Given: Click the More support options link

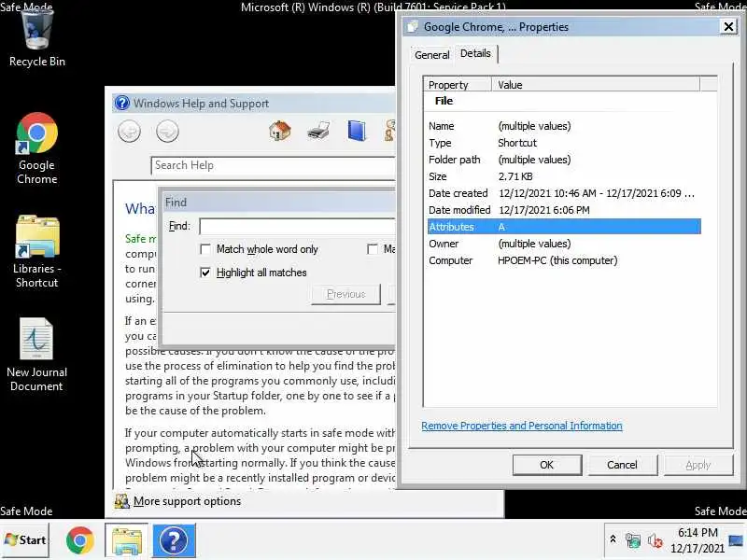Looking at the screenshot, I should [x=188, y=501].
